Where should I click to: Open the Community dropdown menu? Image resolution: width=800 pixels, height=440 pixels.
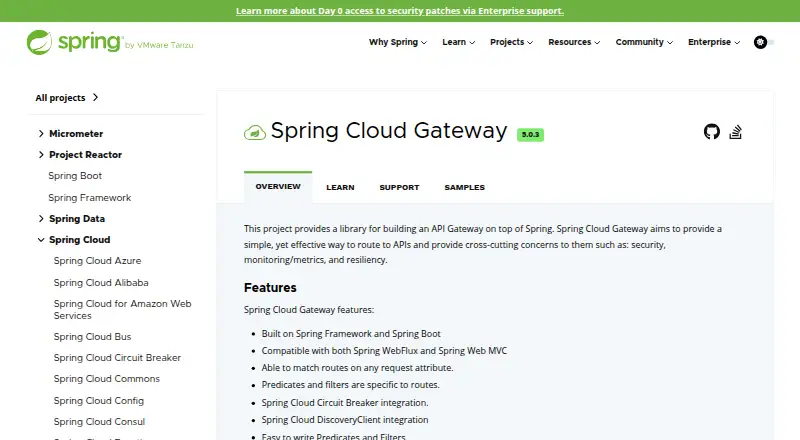(644, 42)
